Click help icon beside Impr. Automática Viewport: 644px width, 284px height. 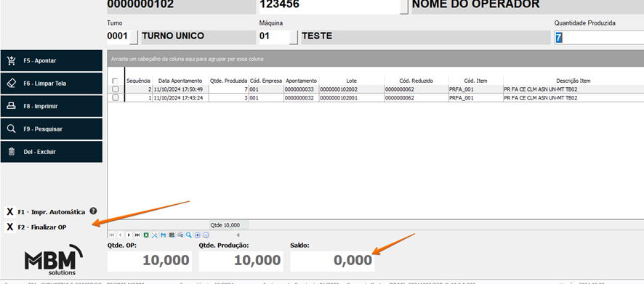[x=93, y=211]
